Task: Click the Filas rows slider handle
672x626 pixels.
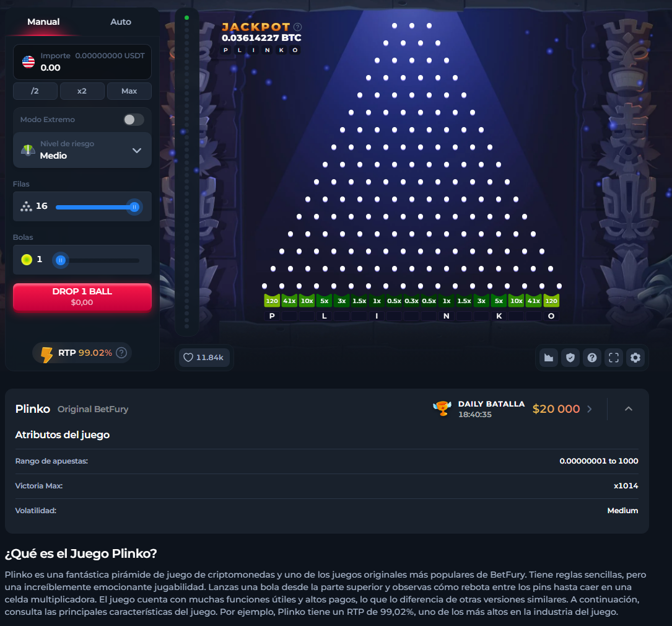Action: point(134,207)
